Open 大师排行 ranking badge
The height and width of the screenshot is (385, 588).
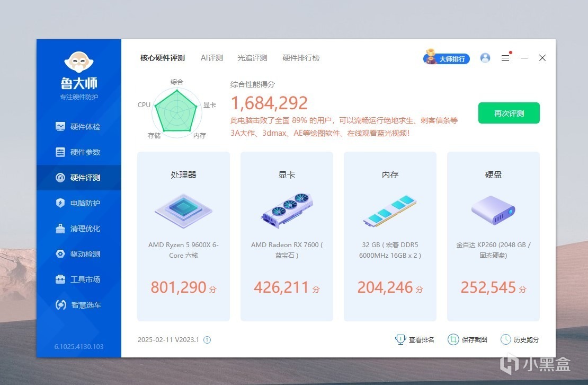tap(446, 57)
